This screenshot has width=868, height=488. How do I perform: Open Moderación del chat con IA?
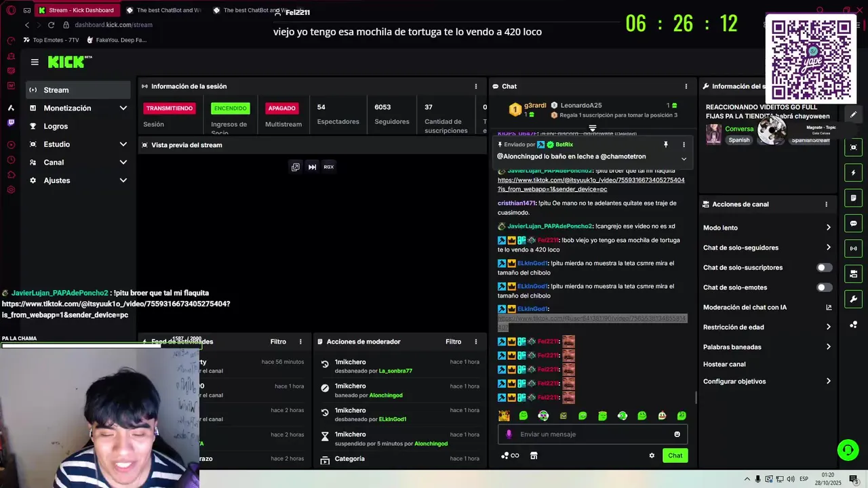coord(767,308)
